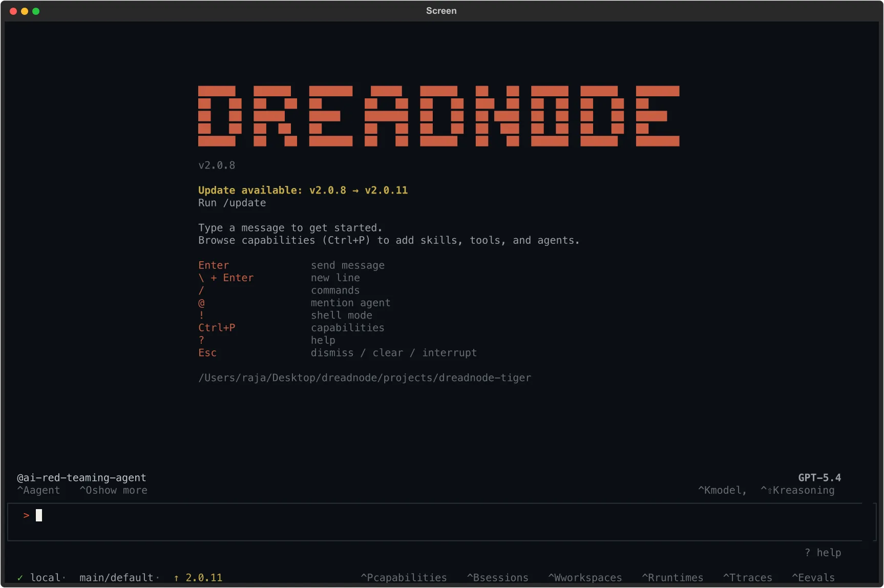Open runtimes from the status bar
Viewport: 884px width, 588px height.
tap(672, 577)
